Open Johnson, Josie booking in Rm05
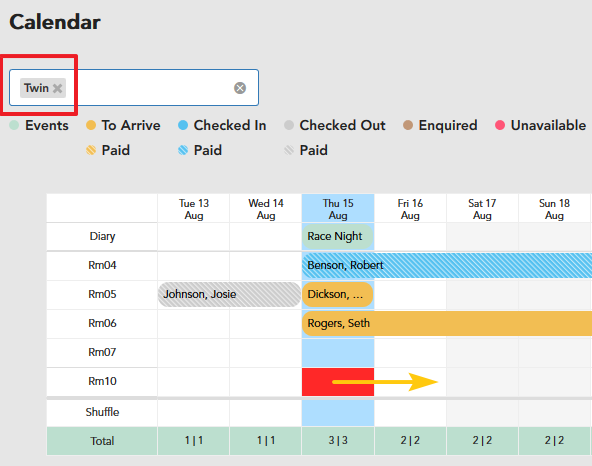The width and height of the screenshot is (592, 466). (x=230, y=295)
